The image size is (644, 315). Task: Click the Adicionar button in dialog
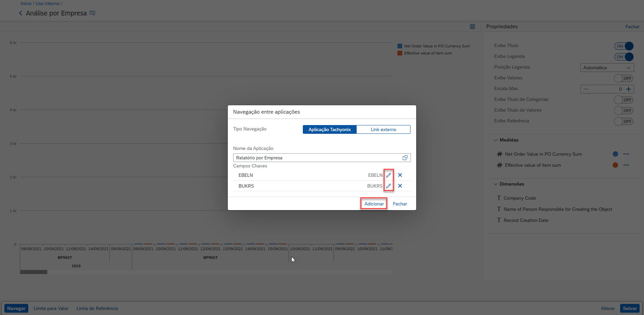coord(374,204)
